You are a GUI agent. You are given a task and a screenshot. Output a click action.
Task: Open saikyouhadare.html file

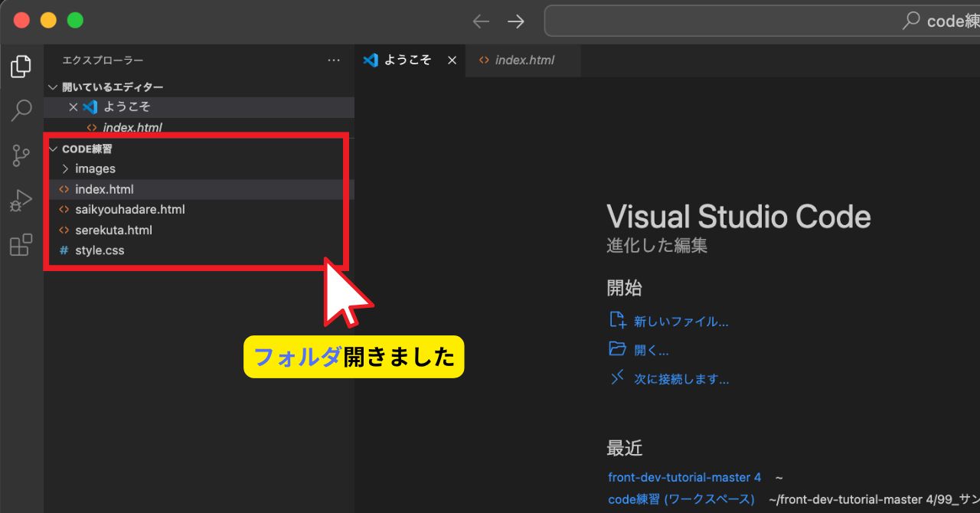click(198, 210)
